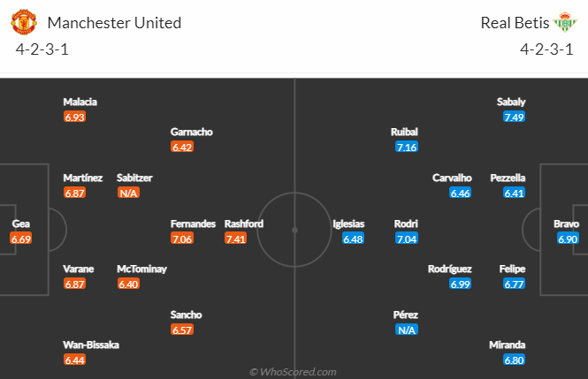Image resolution: width=588 pixels, height=379 pixels.
Task: Click Sabaly's 7.49 rating badge
Action: pyautogui.click(x=514, y=117)
